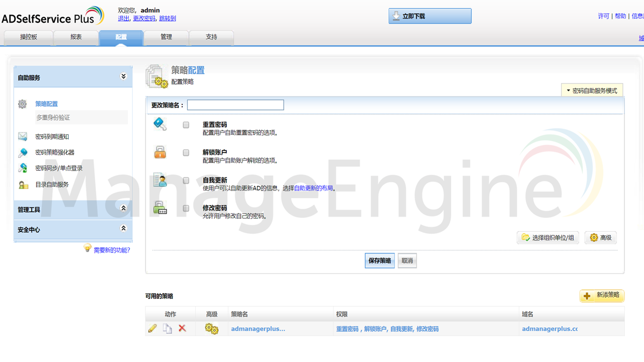This screenshot has width=644, height=362.
Task: Click the envelope icon beside 密码到期通知
Action: click(22, 136)
